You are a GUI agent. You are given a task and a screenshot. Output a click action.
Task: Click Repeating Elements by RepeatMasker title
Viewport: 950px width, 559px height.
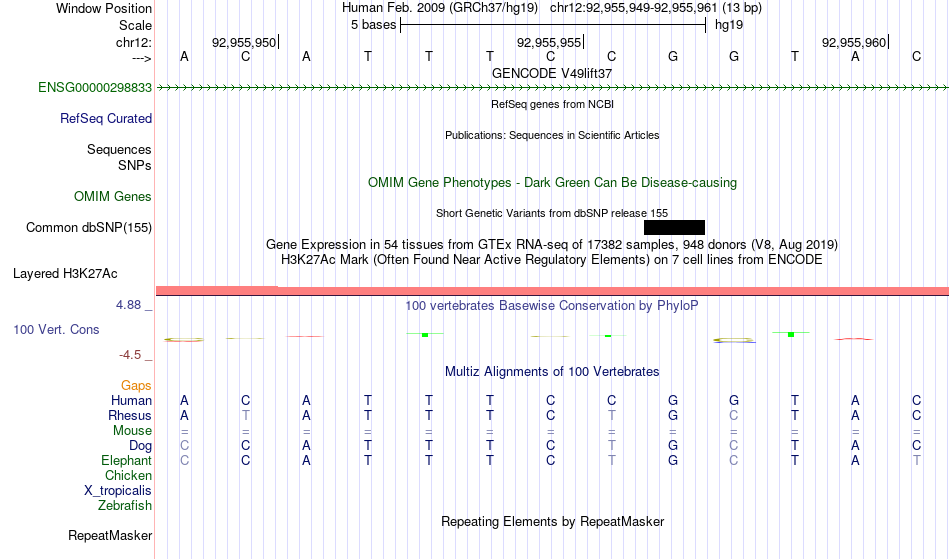click(553, 522)
